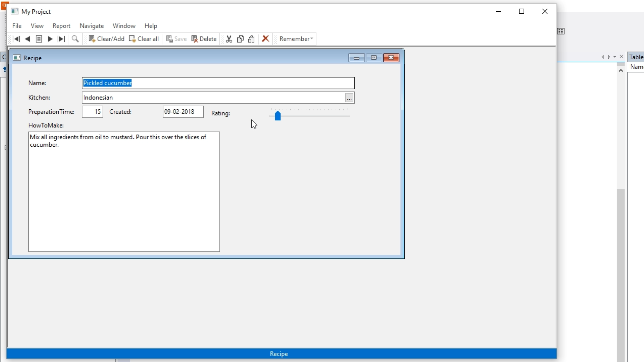Screen dimensions: 644x362
Task: Open the Remember dropdown
Action: (296, 39)
